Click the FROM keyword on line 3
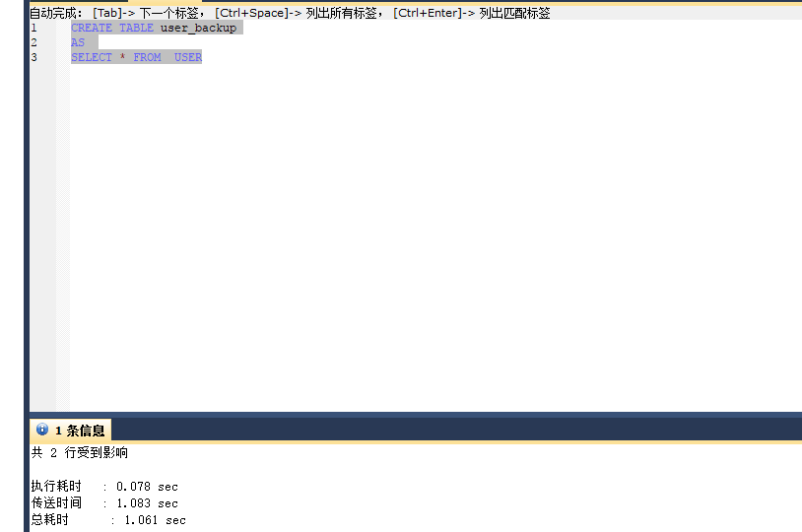 [x=148, y=57]
